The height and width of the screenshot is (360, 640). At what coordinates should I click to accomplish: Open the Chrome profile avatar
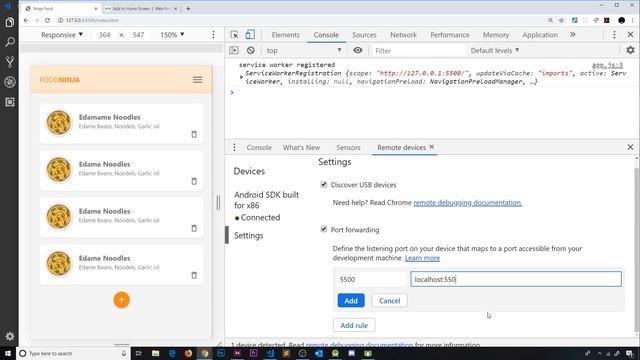pos(621,20)
